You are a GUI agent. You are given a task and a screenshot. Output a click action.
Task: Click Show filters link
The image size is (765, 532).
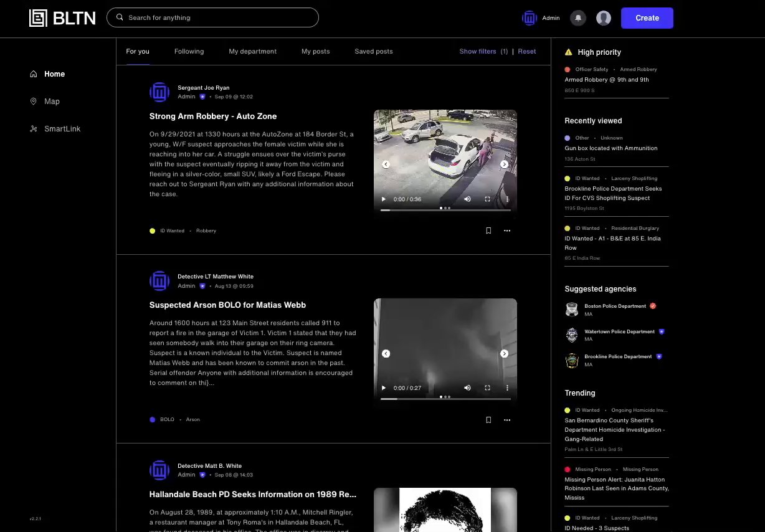[x=478, y=51]
